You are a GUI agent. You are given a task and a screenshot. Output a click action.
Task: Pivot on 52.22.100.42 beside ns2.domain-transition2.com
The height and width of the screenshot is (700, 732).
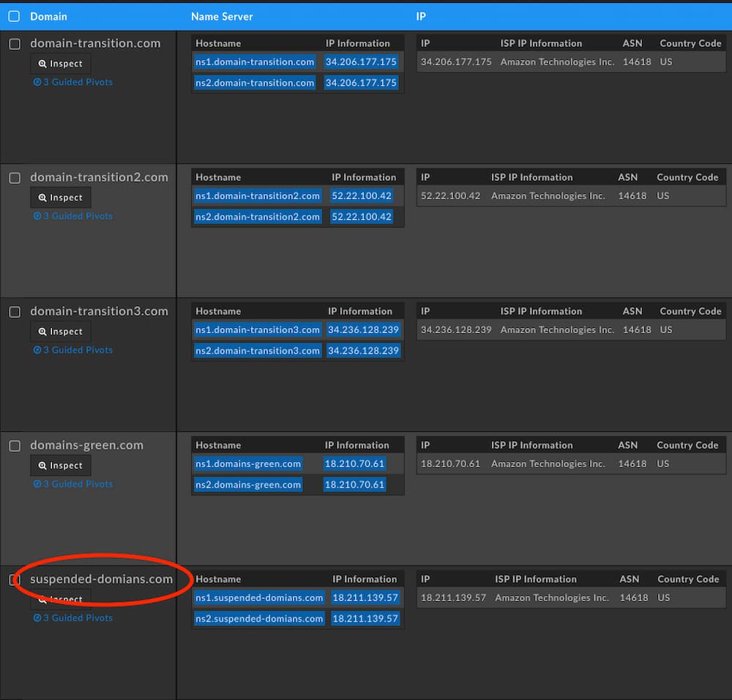(x=362, y=217)
